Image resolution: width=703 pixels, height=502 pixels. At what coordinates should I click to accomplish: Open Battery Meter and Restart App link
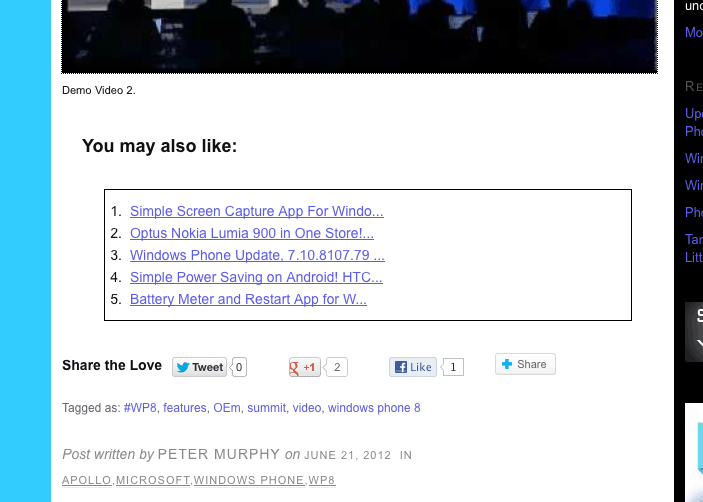coord(248,299)
